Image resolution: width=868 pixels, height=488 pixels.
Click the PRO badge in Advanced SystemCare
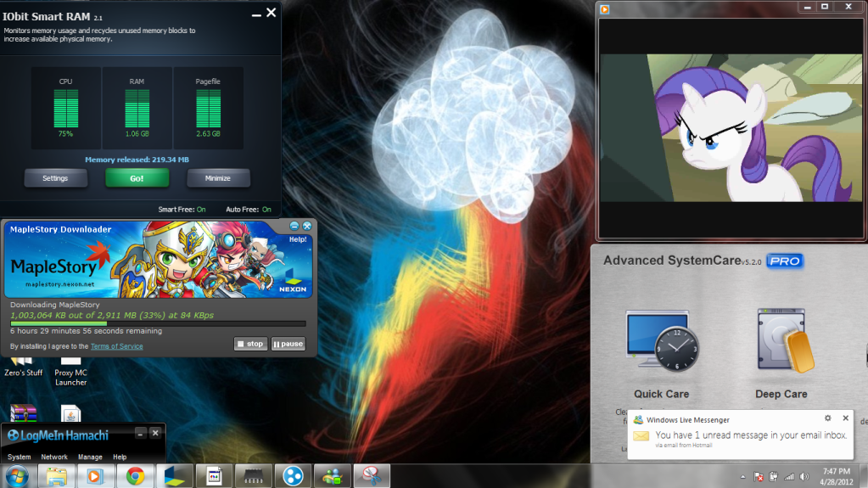(784, 261)
